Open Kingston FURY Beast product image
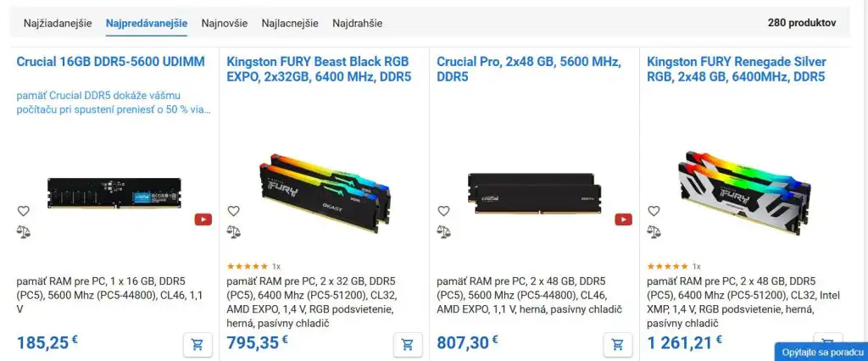 (325, 194)
